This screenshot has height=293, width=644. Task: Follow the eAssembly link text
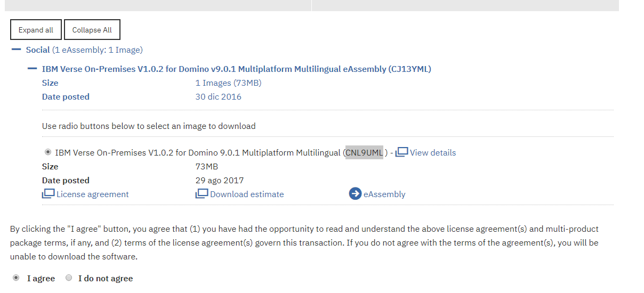coord(384,194)
